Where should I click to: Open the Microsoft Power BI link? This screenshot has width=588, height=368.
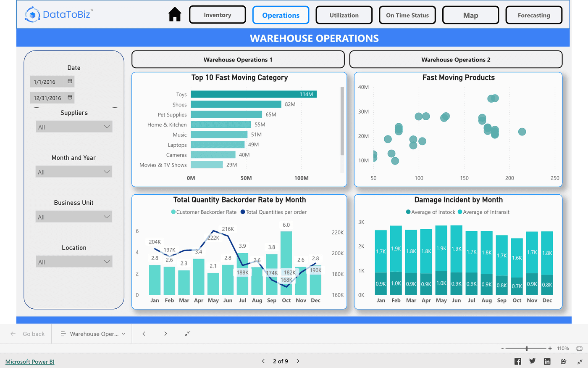[x=29, y=361]
